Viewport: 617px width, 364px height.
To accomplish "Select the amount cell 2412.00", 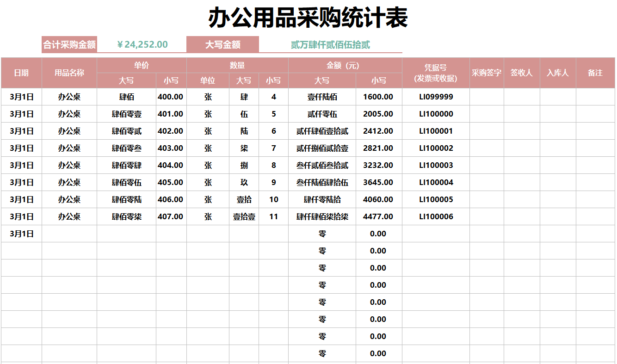I will coord(378,131).
